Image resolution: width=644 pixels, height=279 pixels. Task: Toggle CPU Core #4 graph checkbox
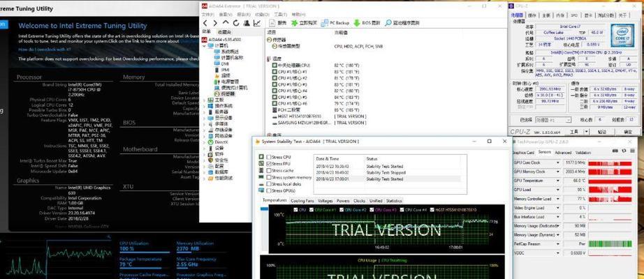coord(402,210)
